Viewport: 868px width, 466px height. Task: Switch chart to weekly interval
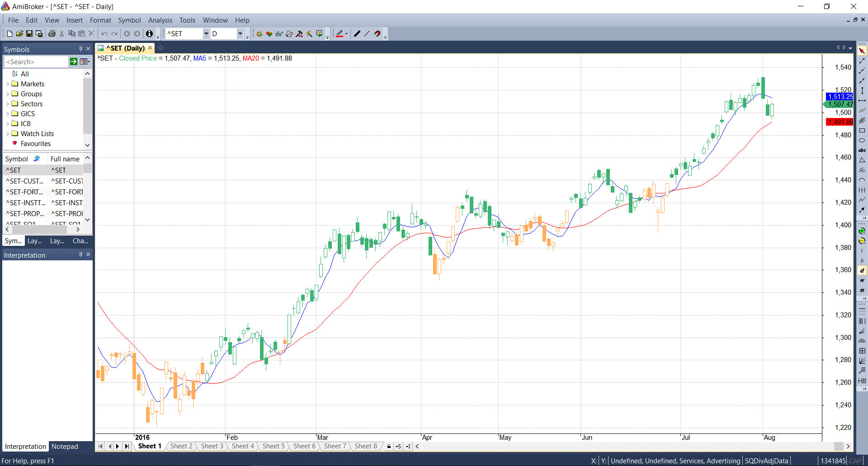coord(862,281)
